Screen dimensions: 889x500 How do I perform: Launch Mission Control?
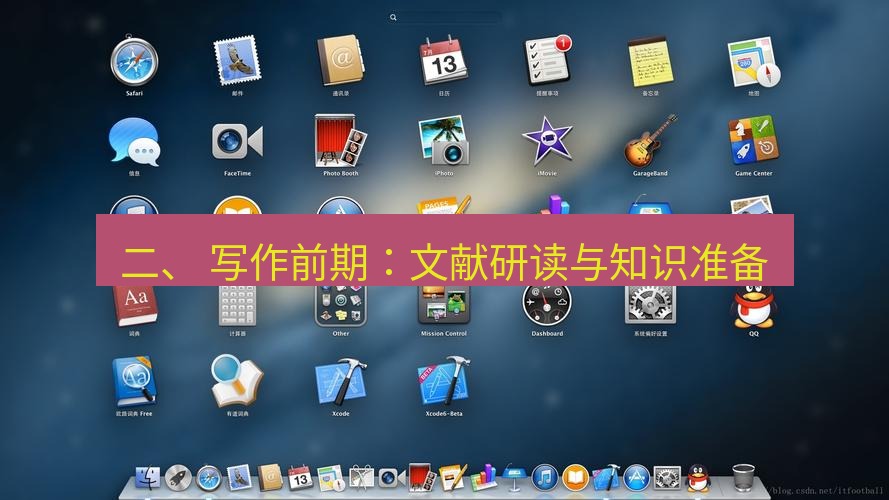443,306
